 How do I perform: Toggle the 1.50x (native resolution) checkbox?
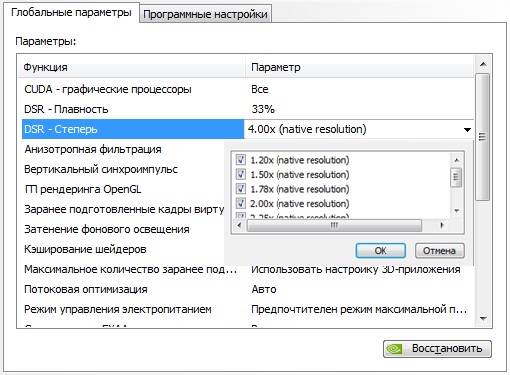[241, 174]
